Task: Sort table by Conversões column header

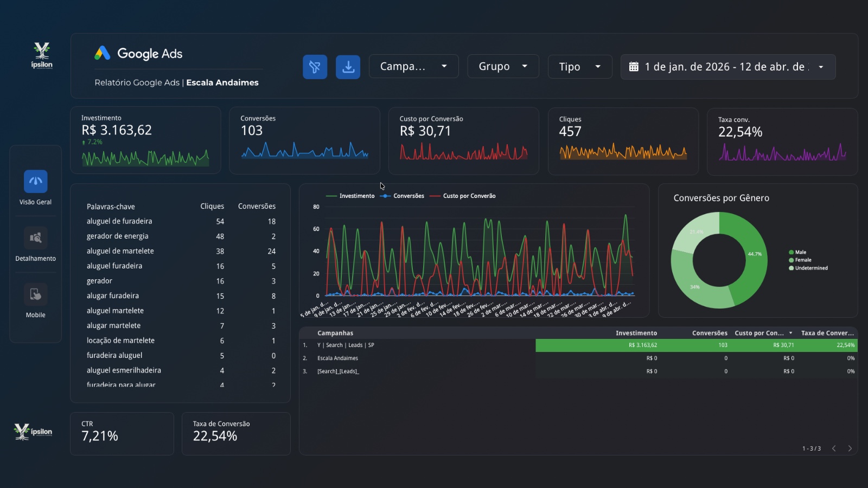Action: [x=709, y=333]
